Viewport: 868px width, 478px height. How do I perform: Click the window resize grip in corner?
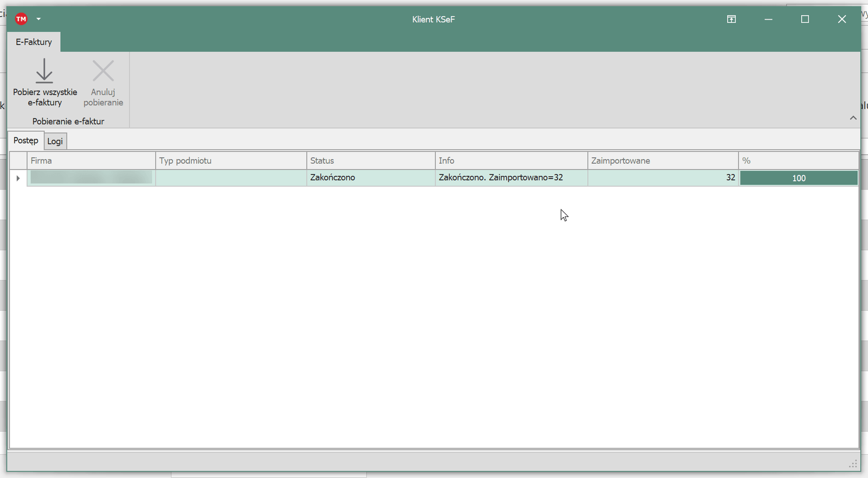(853, 464)
